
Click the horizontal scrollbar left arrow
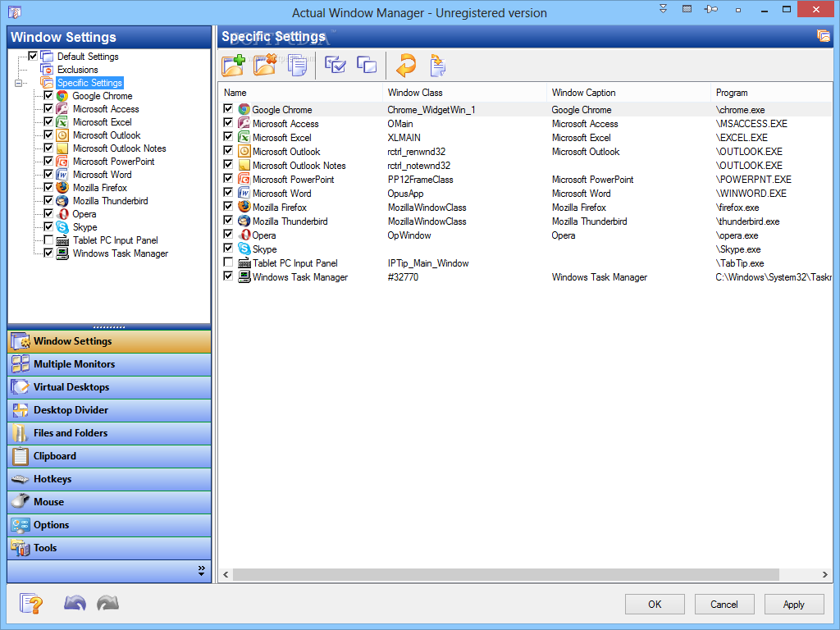(226, 574)
